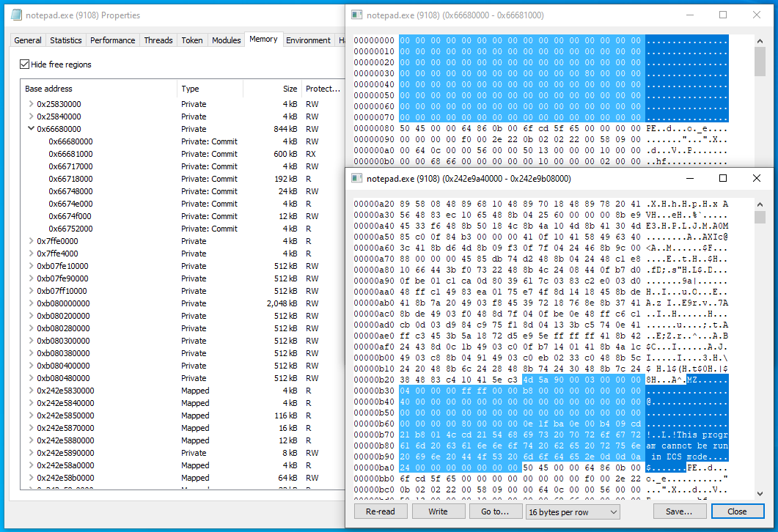Minimize the upper hex viewer window
The height and width of the screenshot is (532, 778).
[689, 15]
